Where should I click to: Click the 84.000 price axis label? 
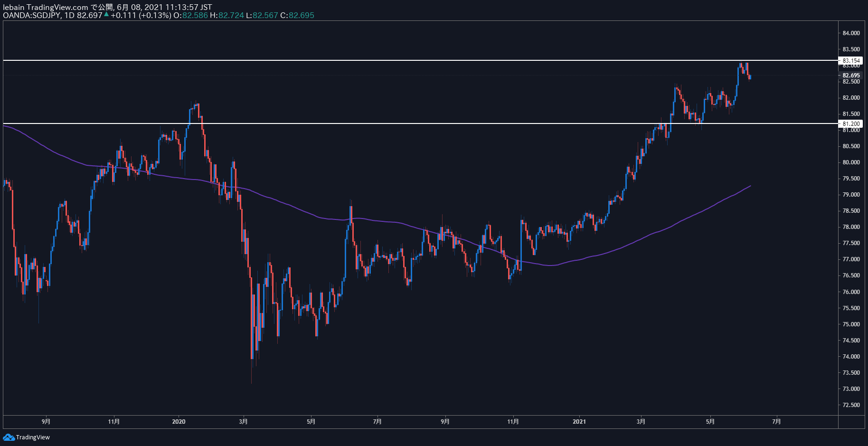[851, 33]
